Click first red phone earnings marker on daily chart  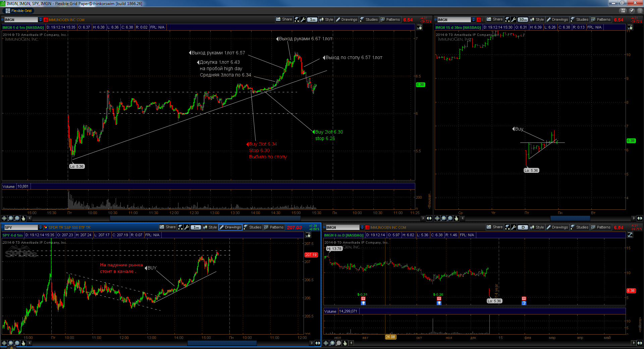363,298
